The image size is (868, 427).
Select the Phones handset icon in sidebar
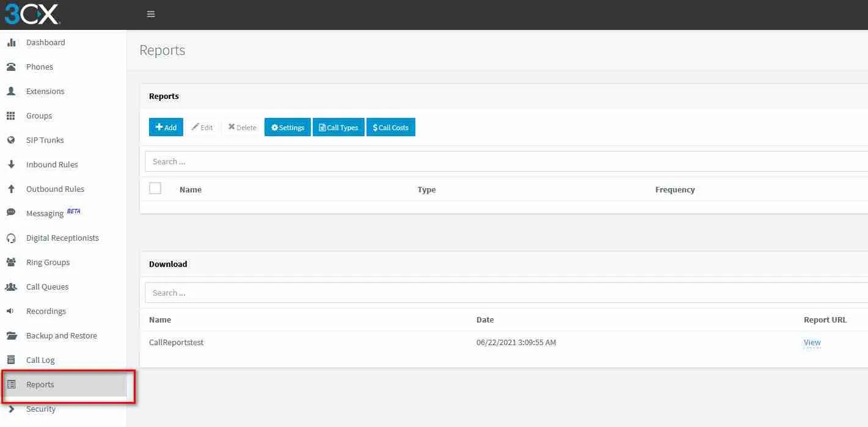(13, 67)
